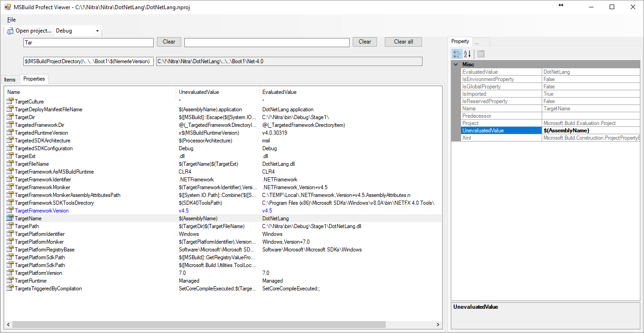
Task: Click the icon beside TargetedSDKArchitecture
Action: [x=10, y=141]
